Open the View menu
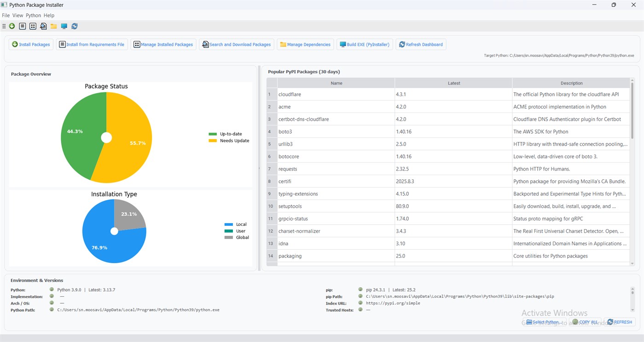 tap(17, 15)
